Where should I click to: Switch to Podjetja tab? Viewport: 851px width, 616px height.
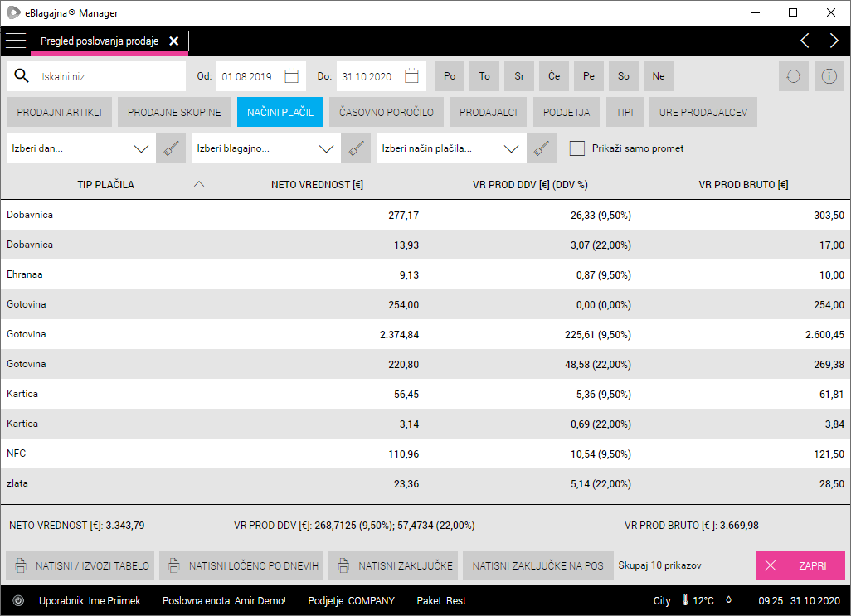566,112
